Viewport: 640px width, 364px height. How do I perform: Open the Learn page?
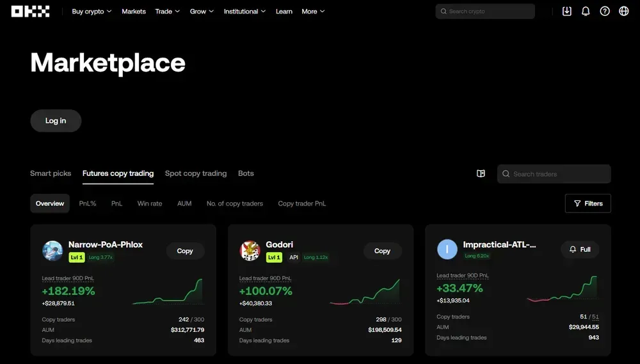point(284,12)
